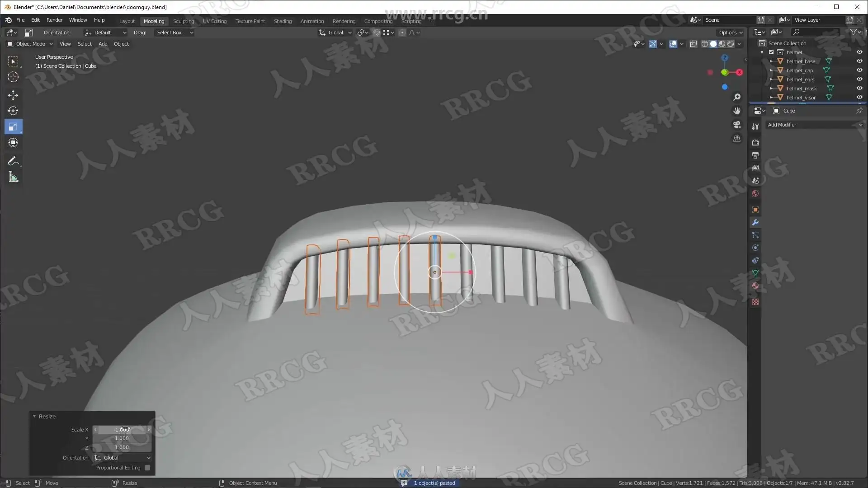Collapse the Resize operator panel
Image resolution: width=868 pixels, height=488 pixels.
(34, 416)
